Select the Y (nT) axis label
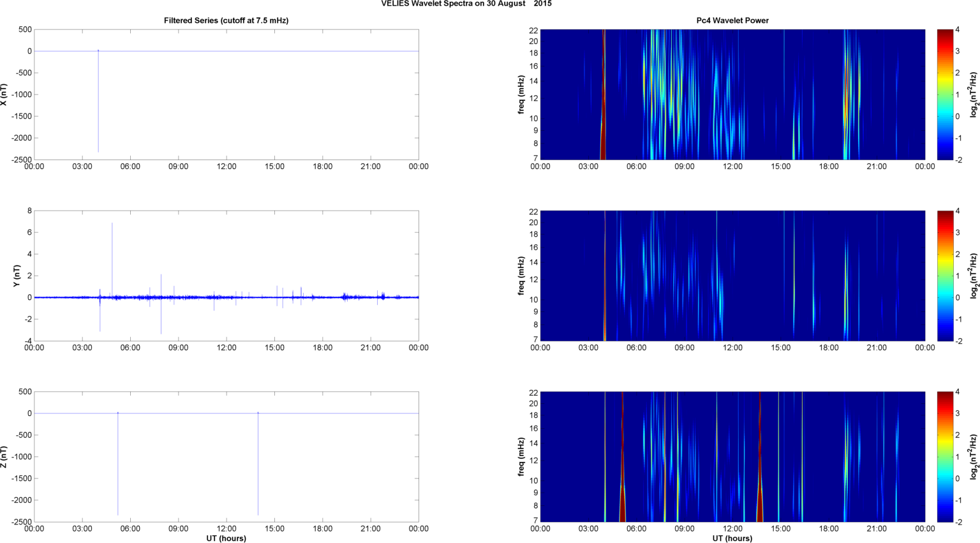 [x=17, y=276]
